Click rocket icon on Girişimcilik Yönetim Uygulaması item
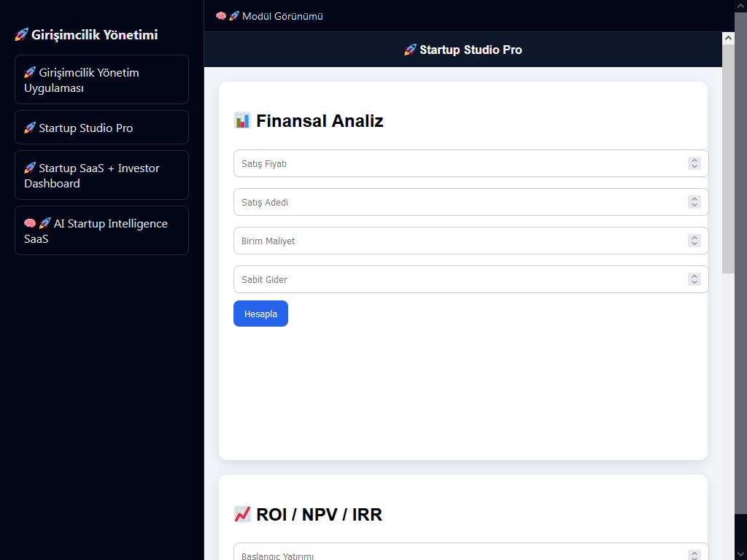The width and height of the screenshot is (747, 560). click(x=30, y=73)
